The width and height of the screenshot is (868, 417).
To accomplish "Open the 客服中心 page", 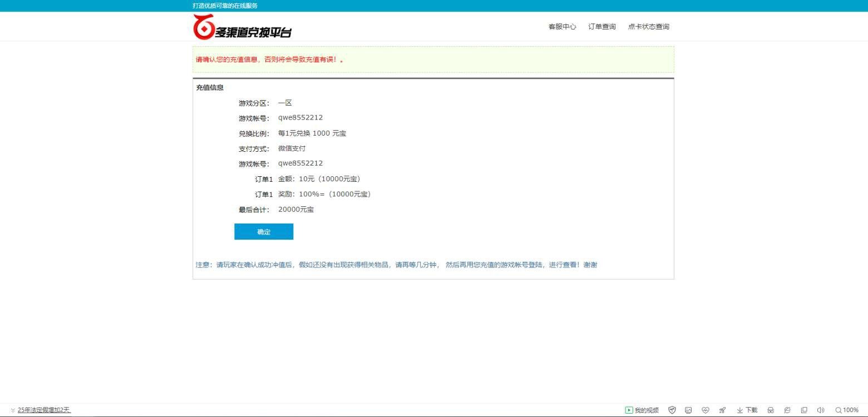I will [562, 27].
